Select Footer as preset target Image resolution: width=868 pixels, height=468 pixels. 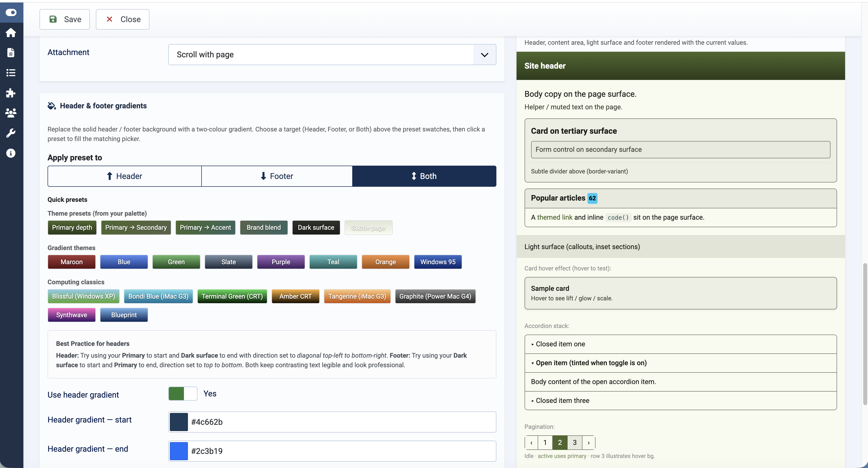(x=277, y=176)
